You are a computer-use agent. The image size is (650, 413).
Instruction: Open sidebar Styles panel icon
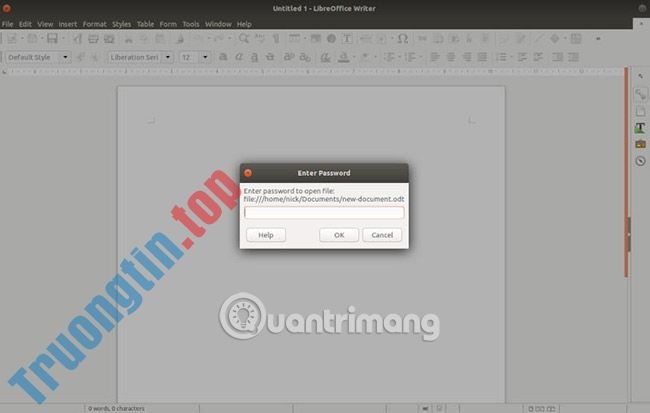click(x=640, y=128)
